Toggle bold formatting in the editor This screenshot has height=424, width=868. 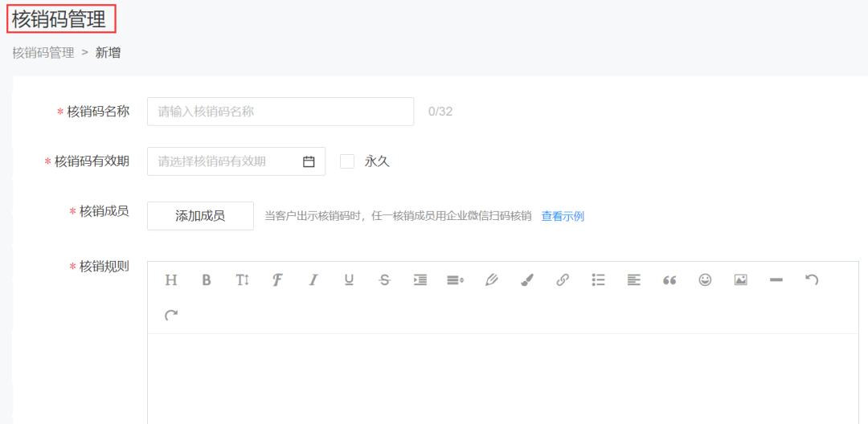coord(207,279)
